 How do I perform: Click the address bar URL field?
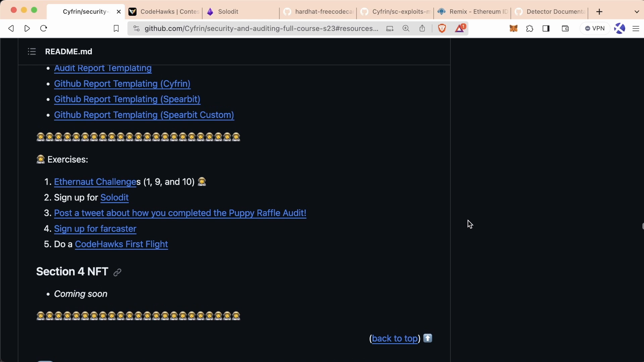coord(262,28)
